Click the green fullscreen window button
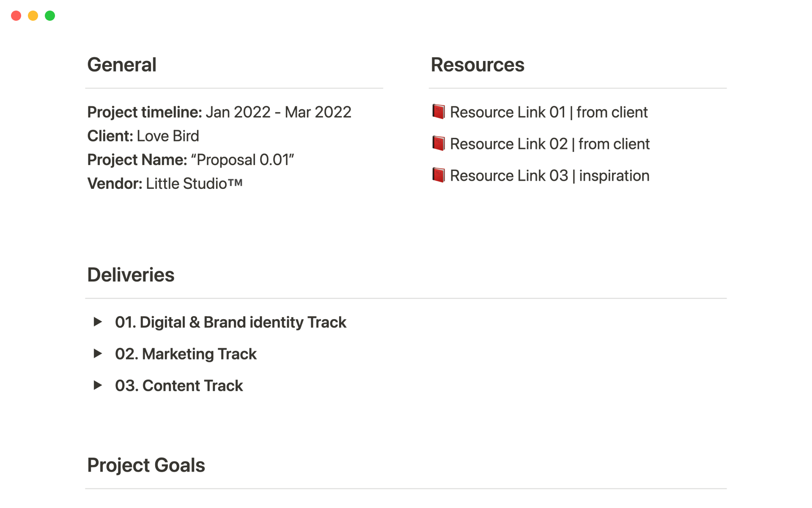812x508 pixels. (x=50, y=16)
